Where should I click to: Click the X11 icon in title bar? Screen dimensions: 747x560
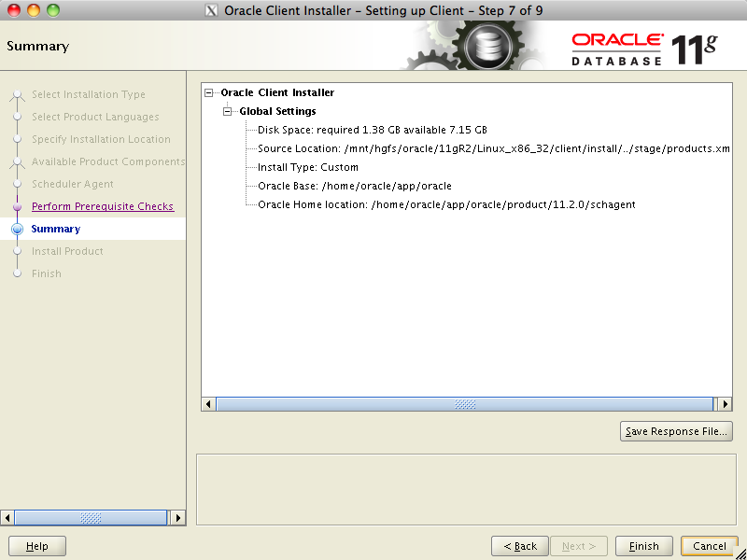[x=212, y=10]
